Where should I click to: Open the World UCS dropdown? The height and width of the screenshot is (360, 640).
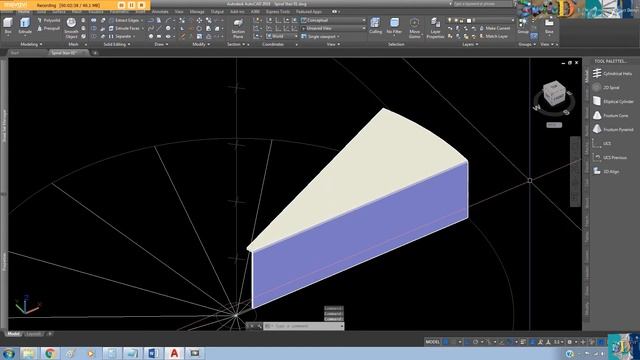point(282,36)
